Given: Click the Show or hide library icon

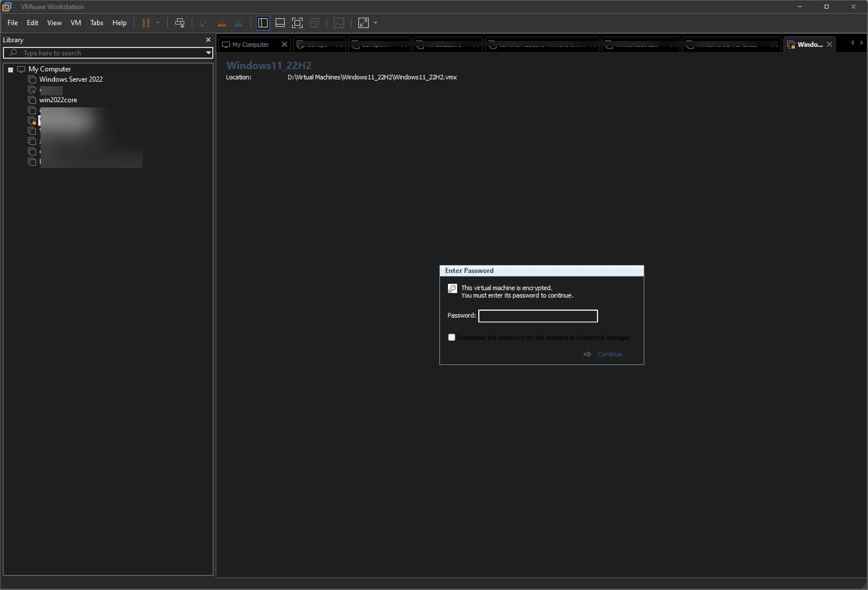Looking at the screenshot, I should pyautogui.click(x=263, y=23).
